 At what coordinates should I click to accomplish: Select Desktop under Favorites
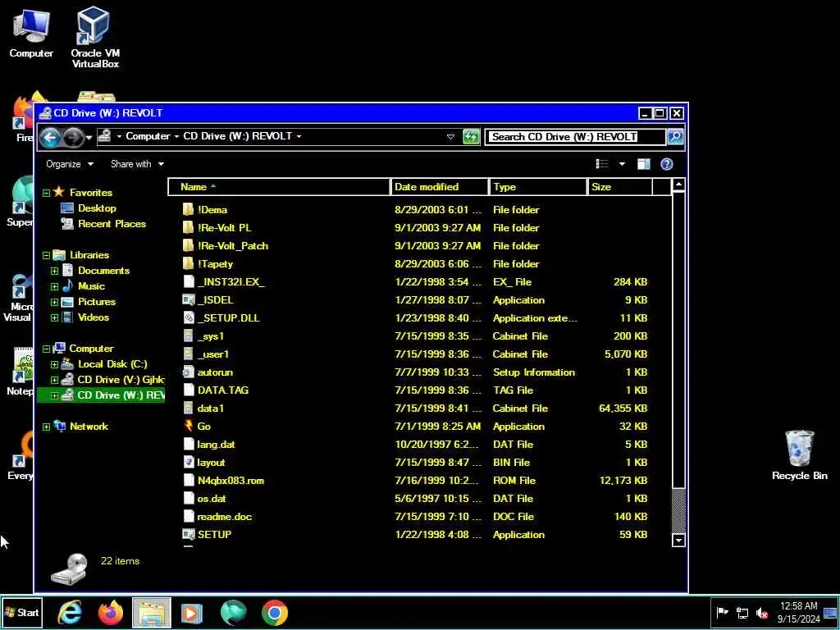click(97, 208)
